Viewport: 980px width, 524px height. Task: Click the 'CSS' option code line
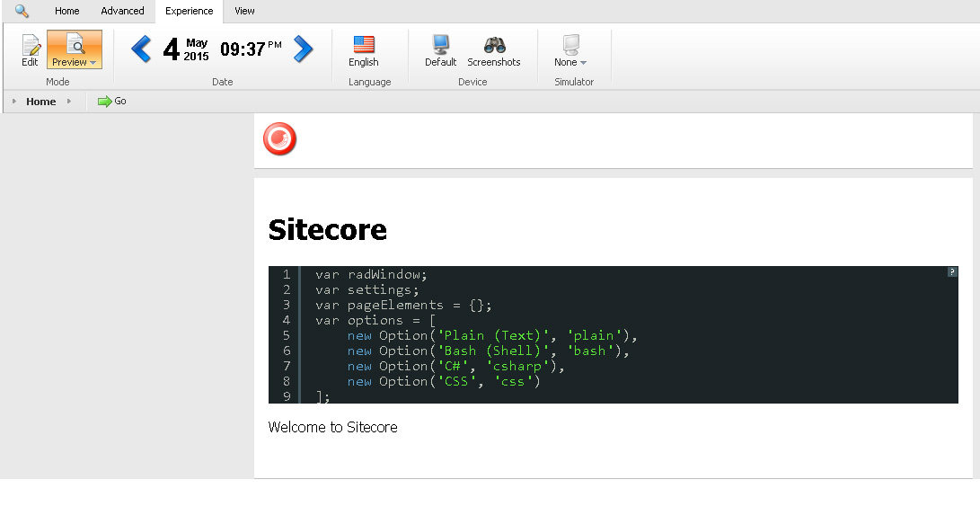(x=444, y=381)
